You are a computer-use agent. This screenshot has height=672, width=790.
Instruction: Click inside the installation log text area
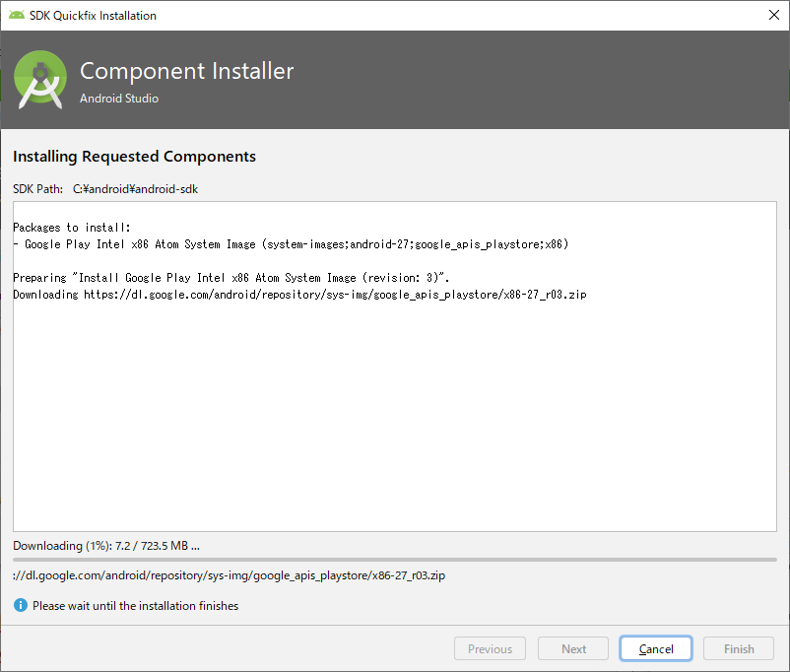pos(394,414)
